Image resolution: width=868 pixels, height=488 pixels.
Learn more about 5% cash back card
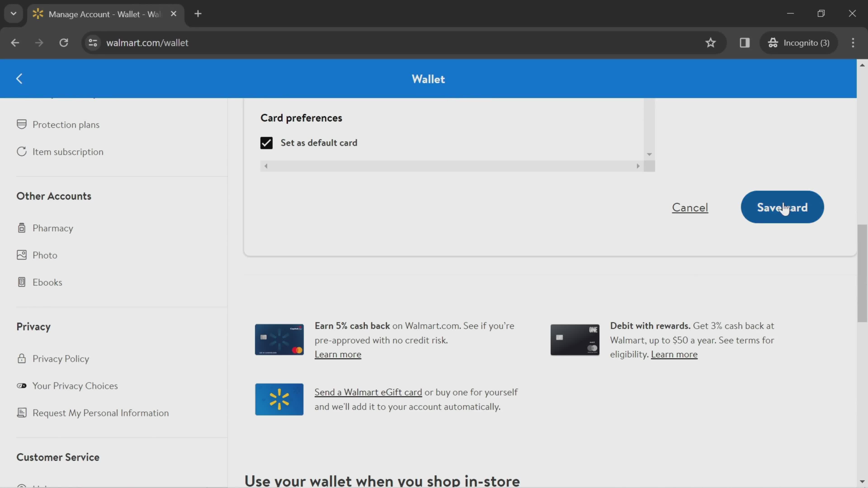point(337,354)
